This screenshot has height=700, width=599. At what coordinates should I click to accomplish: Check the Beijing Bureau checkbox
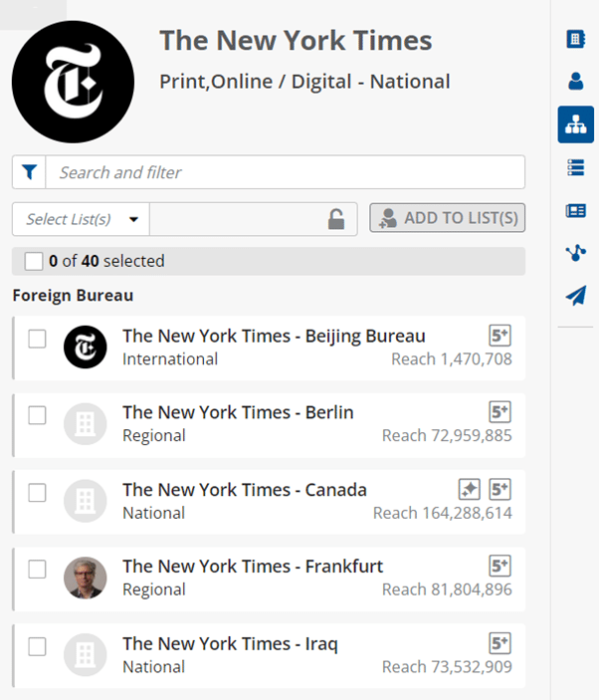point(37,339)
